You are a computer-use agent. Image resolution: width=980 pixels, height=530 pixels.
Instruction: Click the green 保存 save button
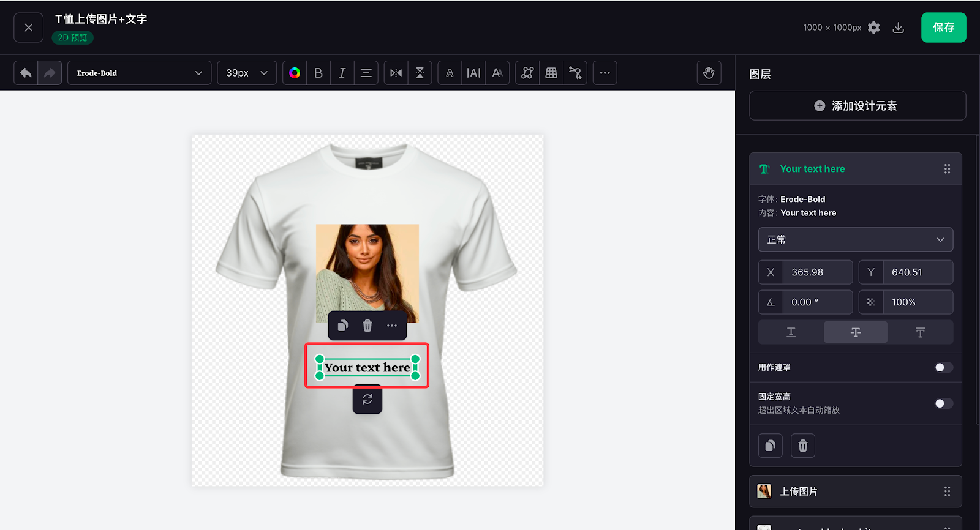tap(943, 28)
